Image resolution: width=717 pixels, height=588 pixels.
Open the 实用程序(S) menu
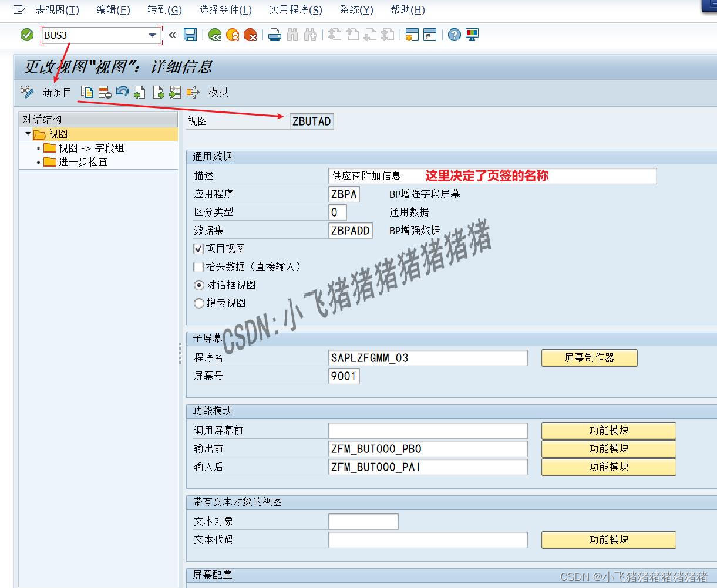(295, 10)
